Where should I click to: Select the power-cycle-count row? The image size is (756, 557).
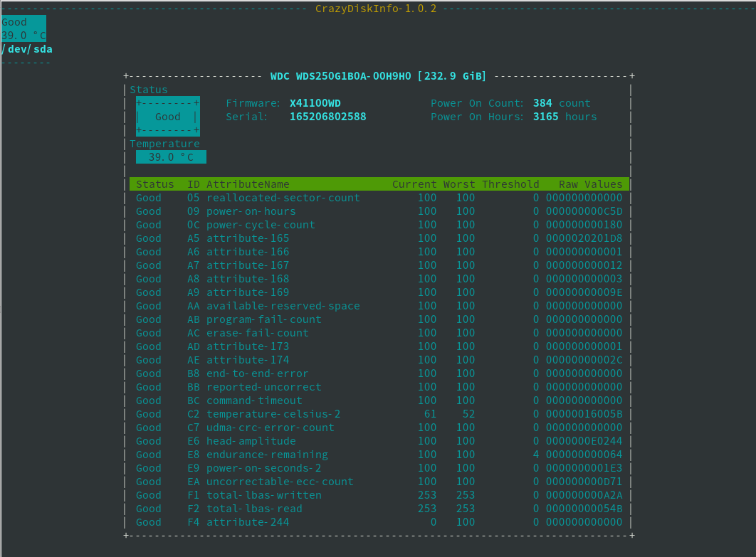click(379, 225)
